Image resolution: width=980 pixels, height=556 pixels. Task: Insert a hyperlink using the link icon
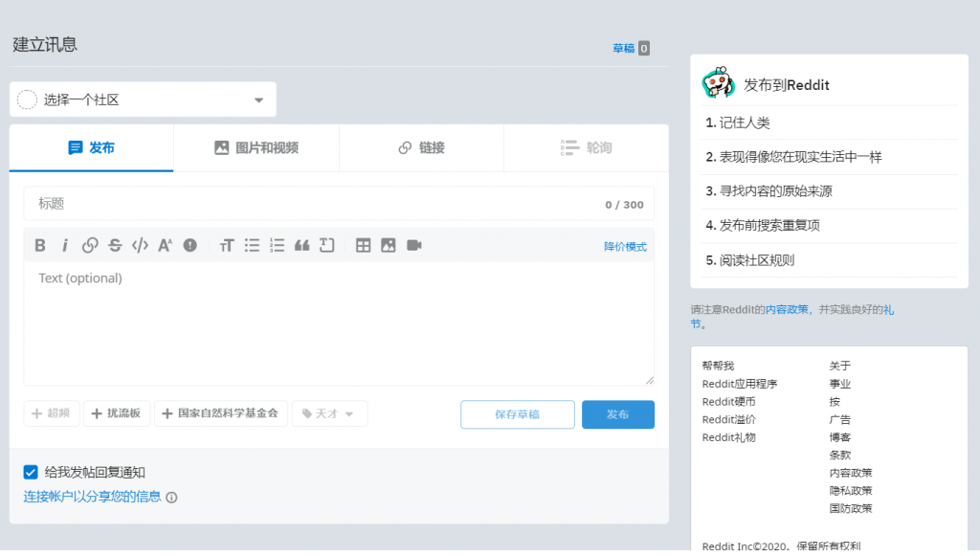90,246
